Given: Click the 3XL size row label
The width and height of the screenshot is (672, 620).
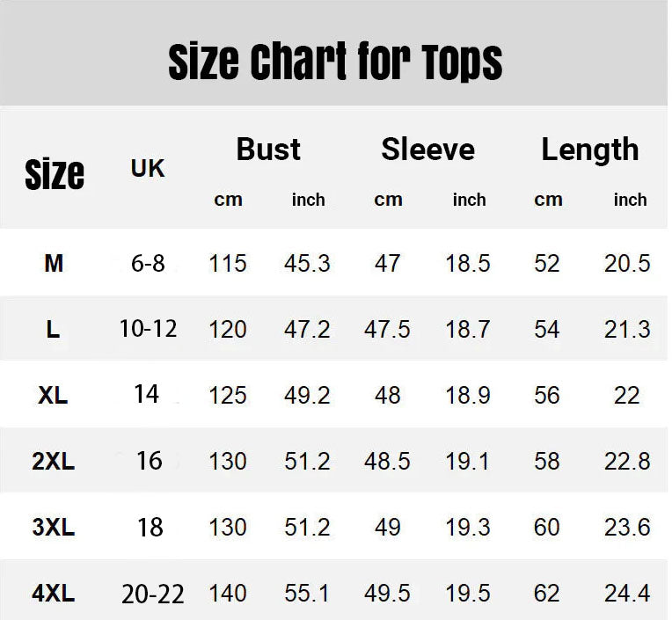Looking at the screenshot, I should (x=54, y=528).
